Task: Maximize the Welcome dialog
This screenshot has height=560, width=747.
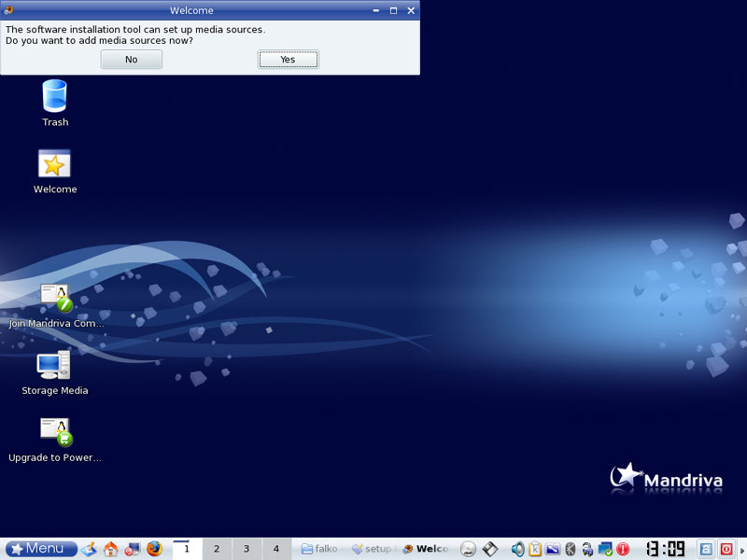Action: [x=393, y=10]
